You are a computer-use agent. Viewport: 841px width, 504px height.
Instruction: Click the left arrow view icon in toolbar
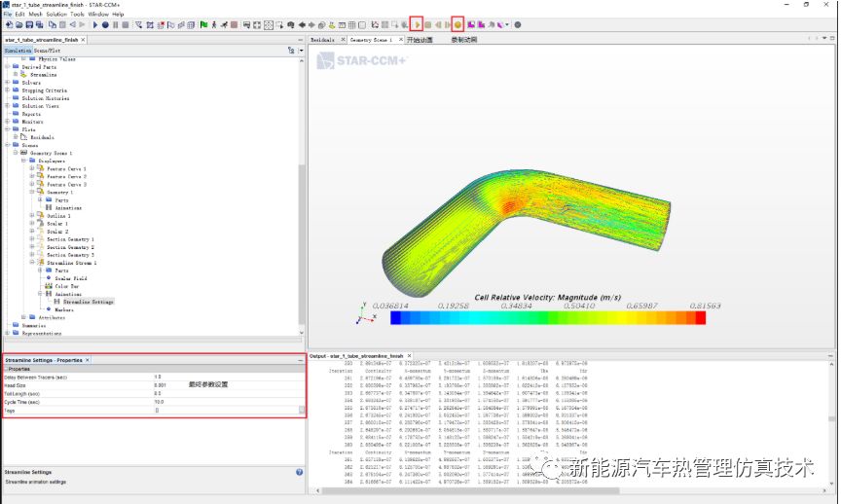point(302,24)
